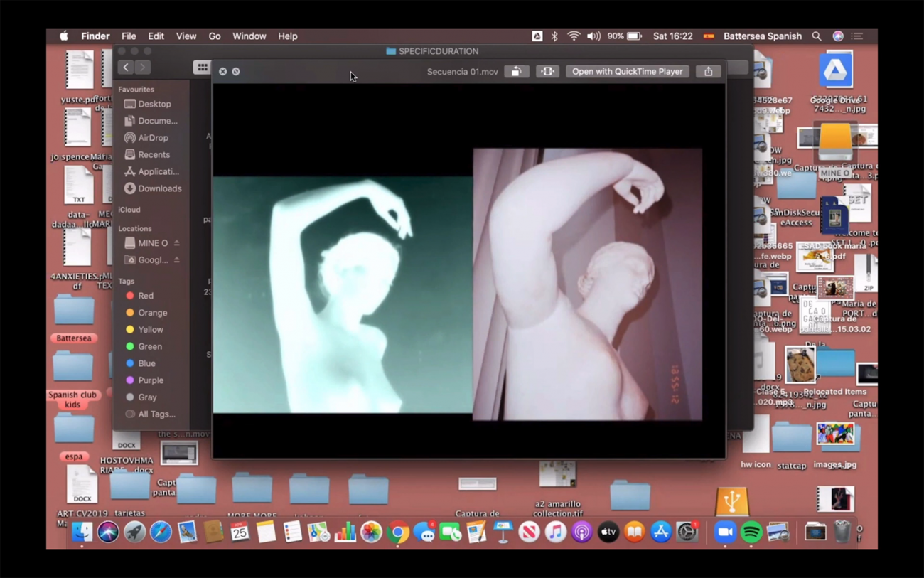
Task: Eject the Googl... location in sidebar
Action: [176, 260]
